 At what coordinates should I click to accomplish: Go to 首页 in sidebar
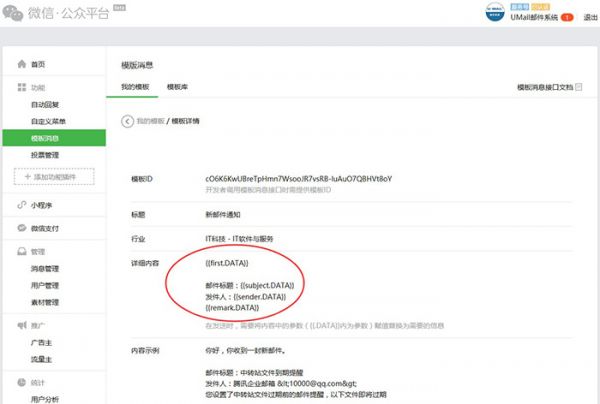point(38,64)
